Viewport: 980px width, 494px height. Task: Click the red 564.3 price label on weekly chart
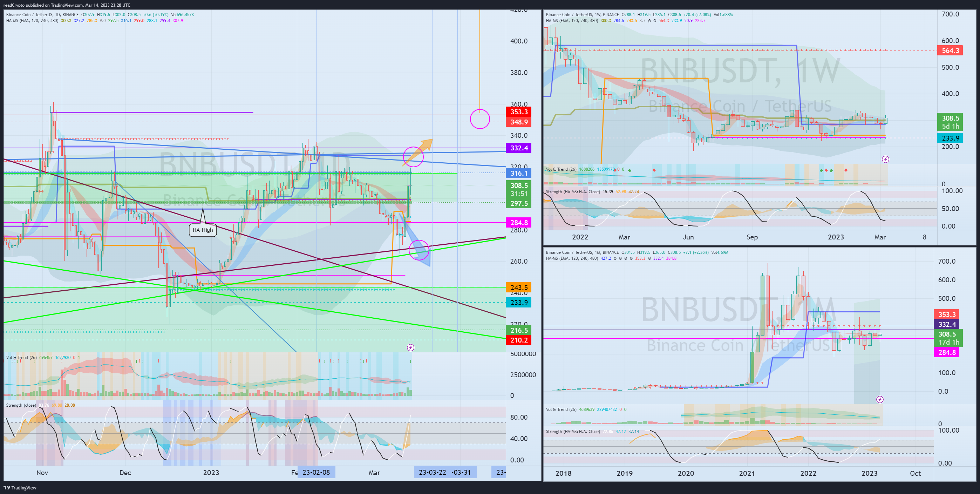click(950, 50)
